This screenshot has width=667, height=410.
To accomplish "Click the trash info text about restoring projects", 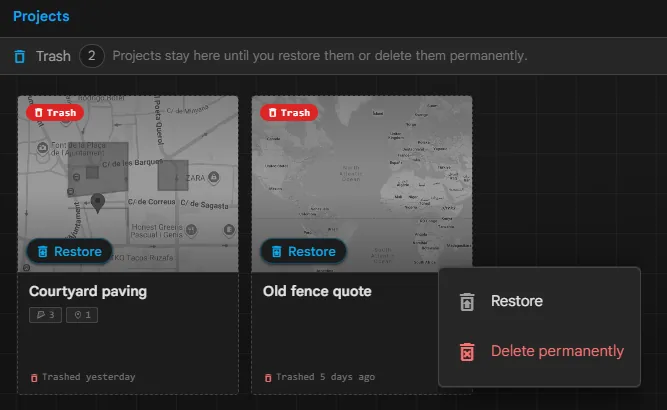I will point(320,56).
